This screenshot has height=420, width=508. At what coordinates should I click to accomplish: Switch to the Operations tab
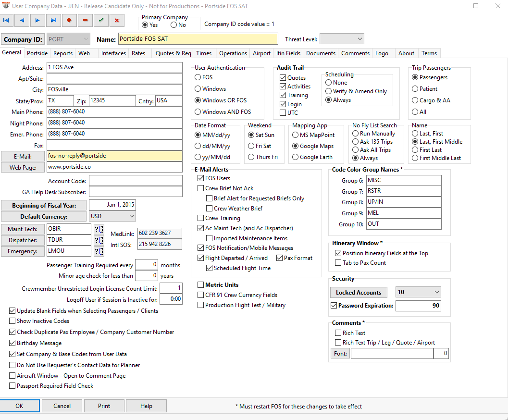tap(233, 53)
